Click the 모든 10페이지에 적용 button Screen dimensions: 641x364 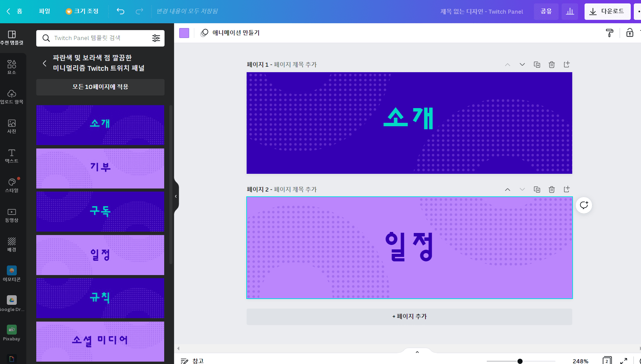point(100,87)
